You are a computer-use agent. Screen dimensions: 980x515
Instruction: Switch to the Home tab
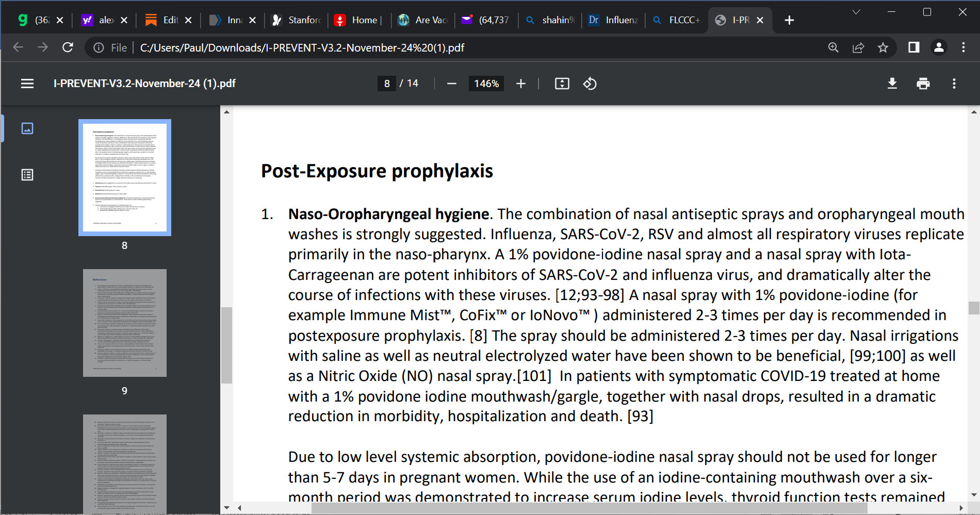(359, 20)
